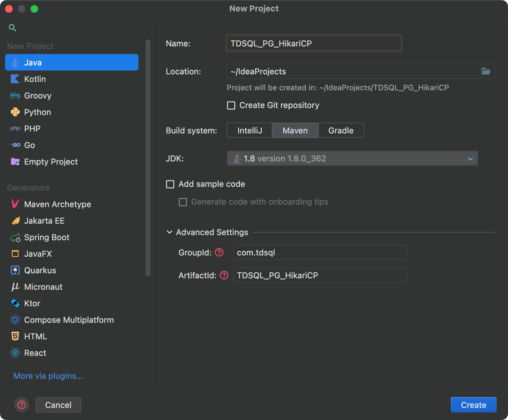Switch build system to IntelliJ
The height and width of the screenshot is (420, 508).
click(x=250, y=131)
